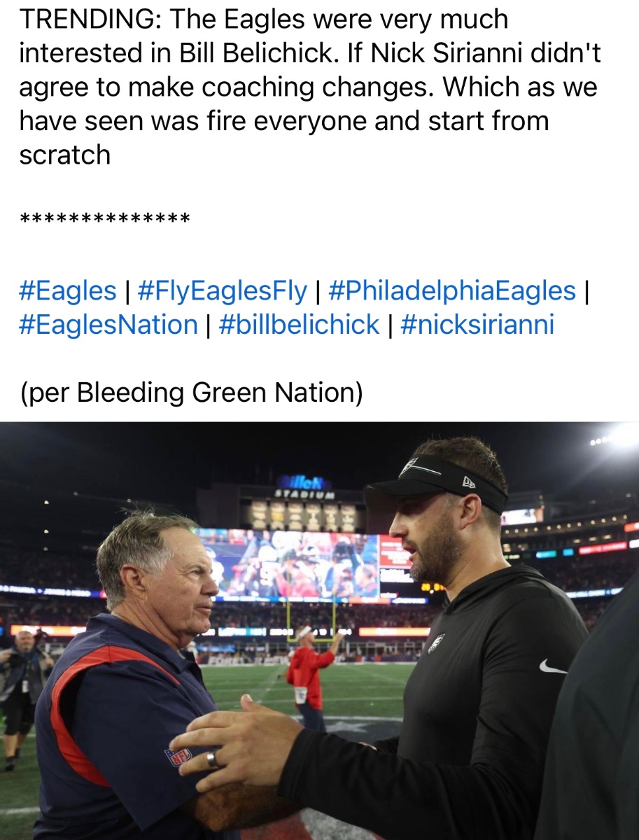Click the silver ring on the hand
Viewport: 639px width, 840px height.
click(212, 759)
